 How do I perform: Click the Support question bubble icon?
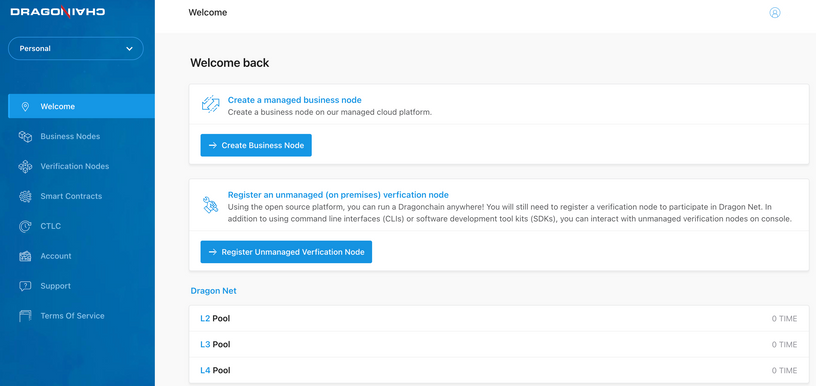pyautogui.click(x=25, y=286)
